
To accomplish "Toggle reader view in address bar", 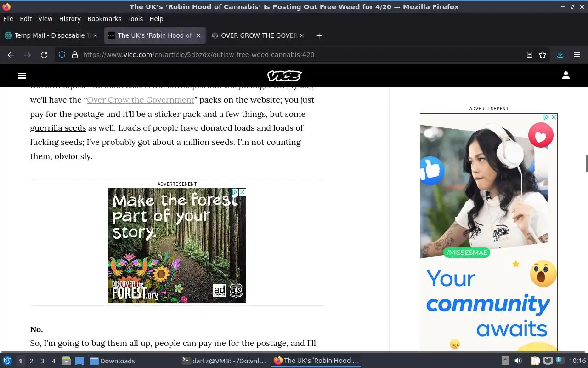I will (530, 55).
